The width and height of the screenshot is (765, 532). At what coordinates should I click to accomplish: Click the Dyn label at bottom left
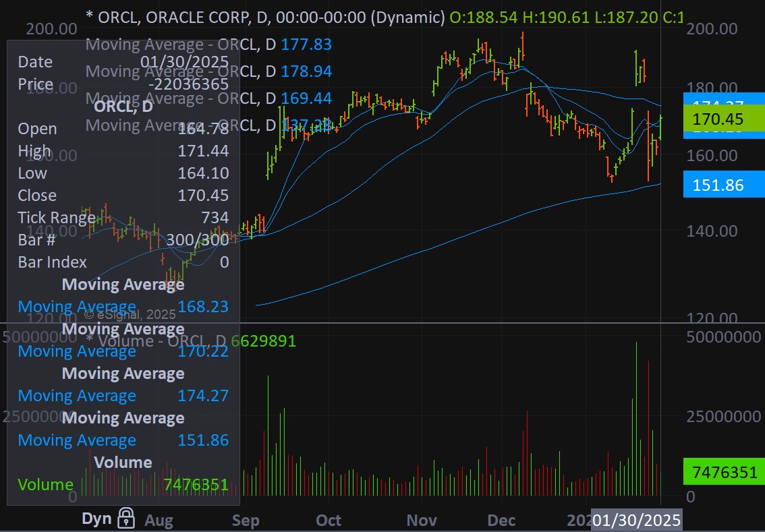click(x=96, y=519)
